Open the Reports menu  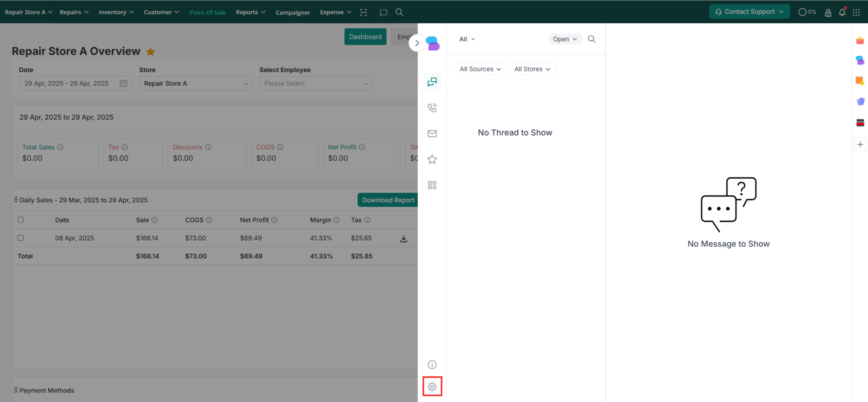click(250, 12)
